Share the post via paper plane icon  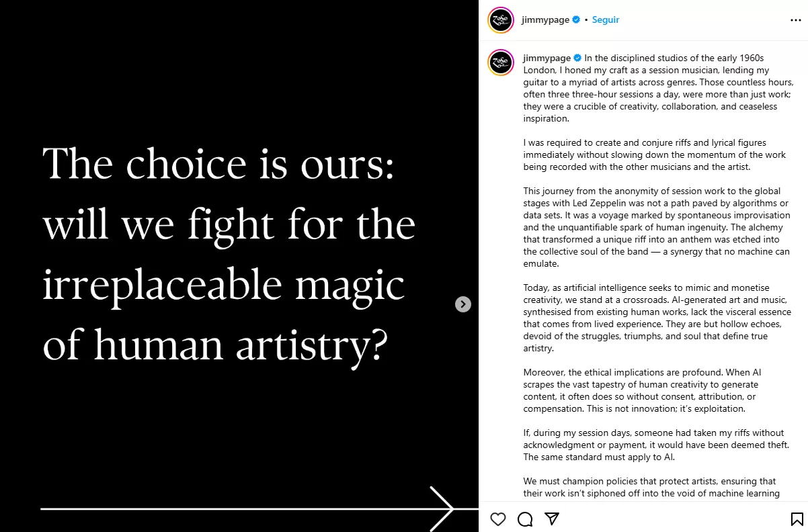coord(552,519)
